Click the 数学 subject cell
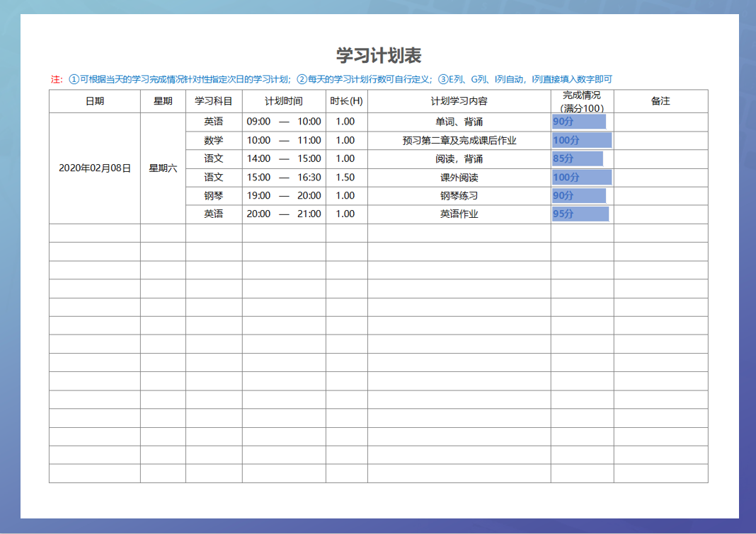Image resolution: width=756 pixels, height=534 pixels. point(212,140)
